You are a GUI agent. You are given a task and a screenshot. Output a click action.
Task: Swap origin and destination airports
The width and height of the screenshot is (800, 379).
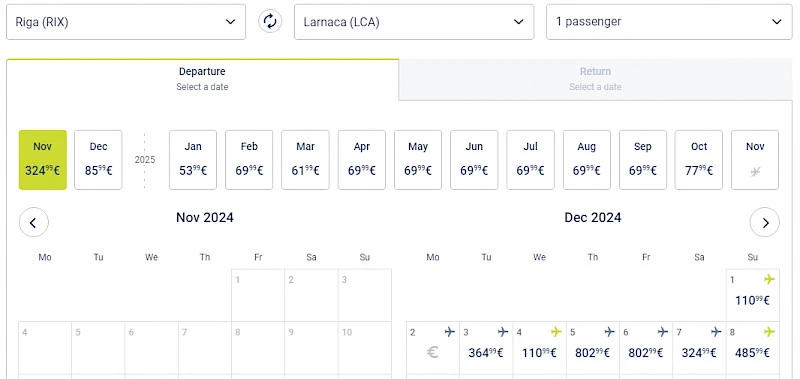(x=270, y=21)
